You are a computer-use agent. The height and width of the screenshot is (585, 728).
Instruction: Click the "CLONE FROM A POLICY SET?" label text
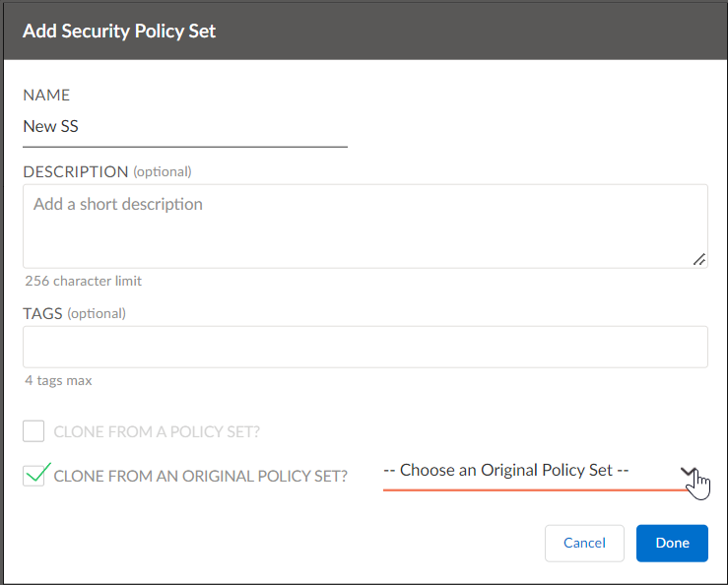157,431
